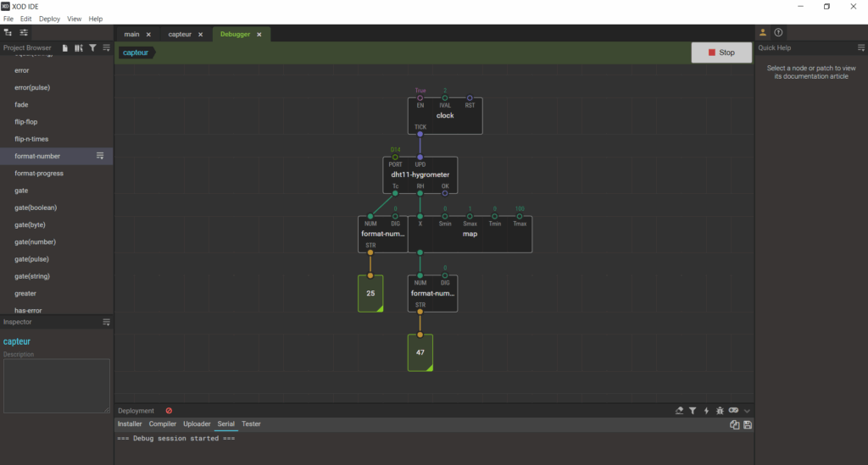Image resolution: width=868 pixels, height=465 pixels.
Task: Open the Project Browser panel options menu
Action: 106,48
